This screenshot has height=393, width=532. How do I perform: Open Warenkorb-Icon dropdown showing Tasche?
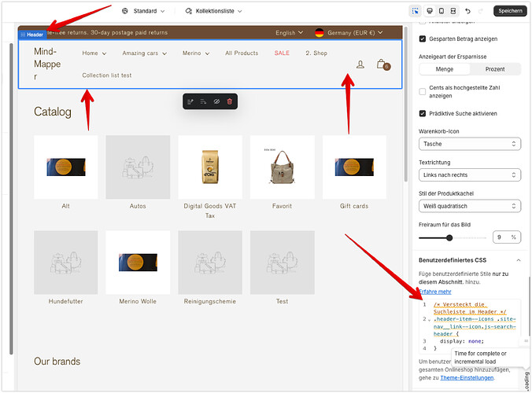470,144
